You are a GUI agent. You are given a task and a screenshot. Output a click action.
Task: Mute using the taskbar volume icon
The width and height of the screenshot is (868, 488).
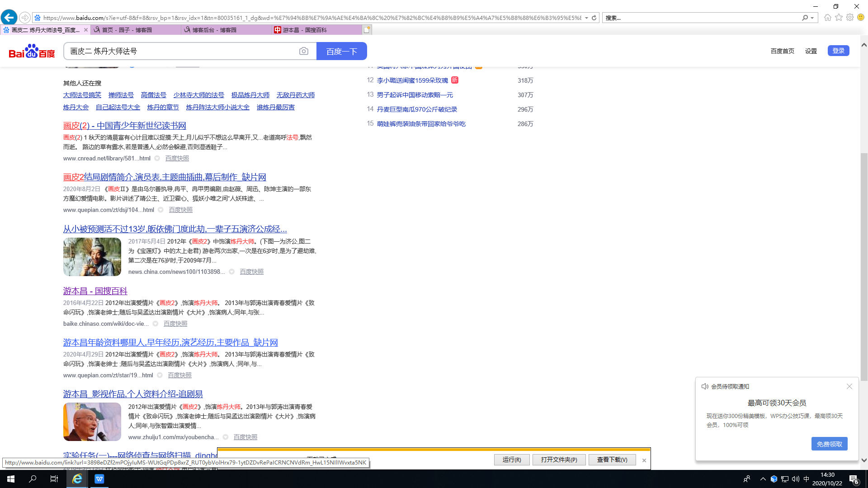(x=796, y=479)
